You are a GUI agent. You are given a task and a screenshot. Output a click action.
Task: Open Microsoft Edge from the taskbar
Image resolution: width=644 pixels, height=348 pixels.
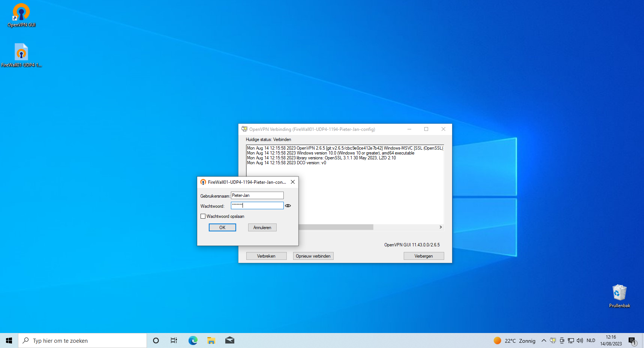click(x=193, y=340)
